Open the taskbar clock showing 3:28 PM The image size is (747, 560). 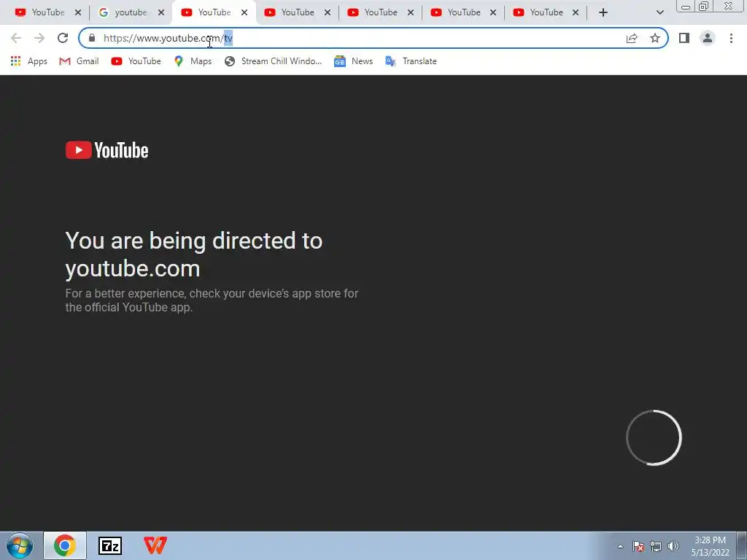tap(711, 546)
